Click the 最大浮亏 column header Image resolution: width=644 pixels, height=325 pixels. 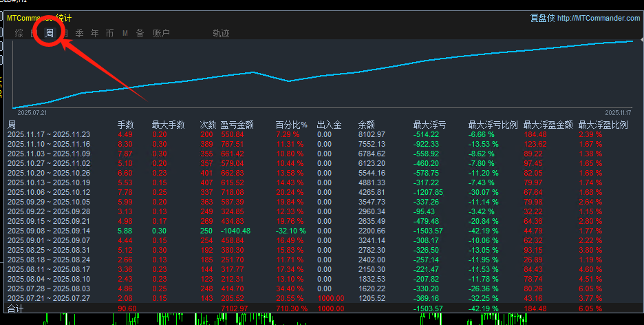pyautogui.click(x=429, y=125)
